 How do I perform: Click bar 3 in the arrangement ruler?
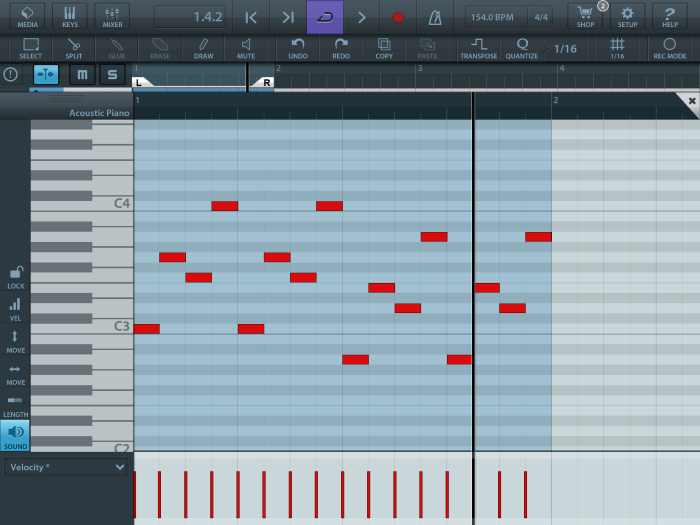click(420, 68)
